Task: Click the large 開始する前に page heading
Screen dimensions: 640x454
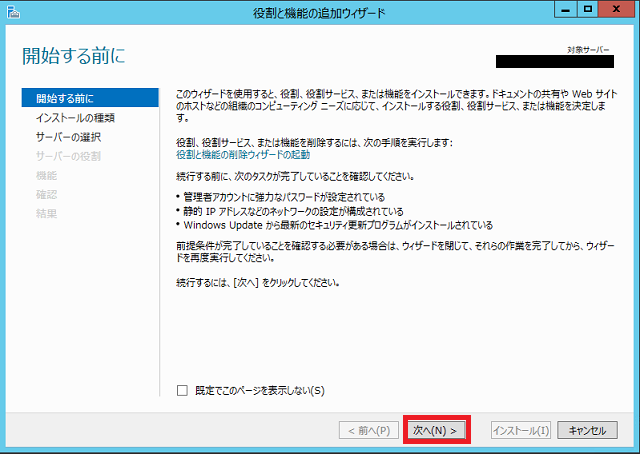Action: [73, 56]
